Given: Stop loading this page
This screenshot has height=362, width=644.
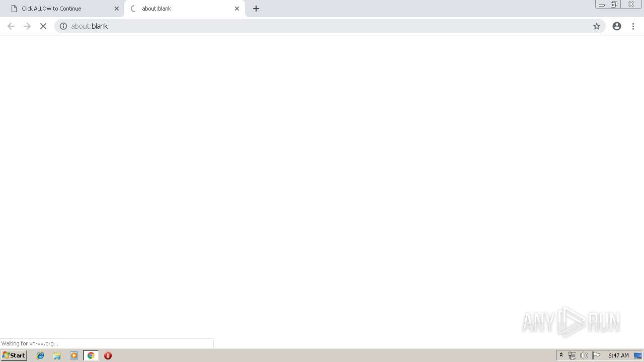Looking at the screenshot, I should (x=43, y=26).
